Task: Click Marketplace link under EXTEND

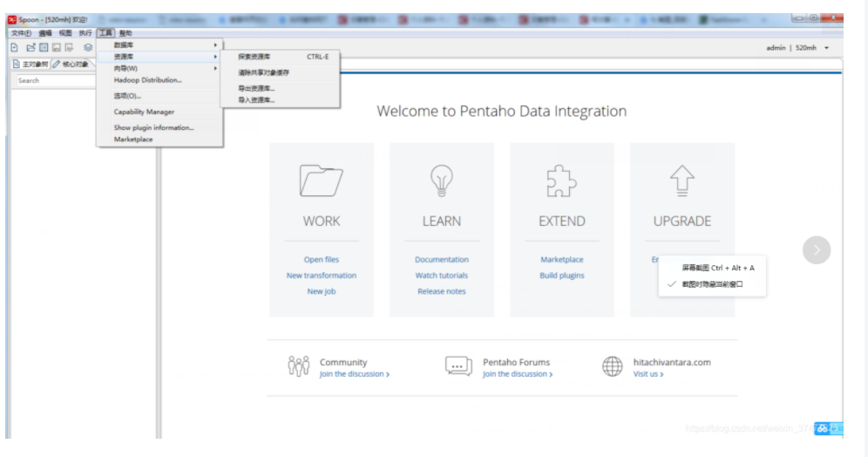Action: [x=561, y=259]
